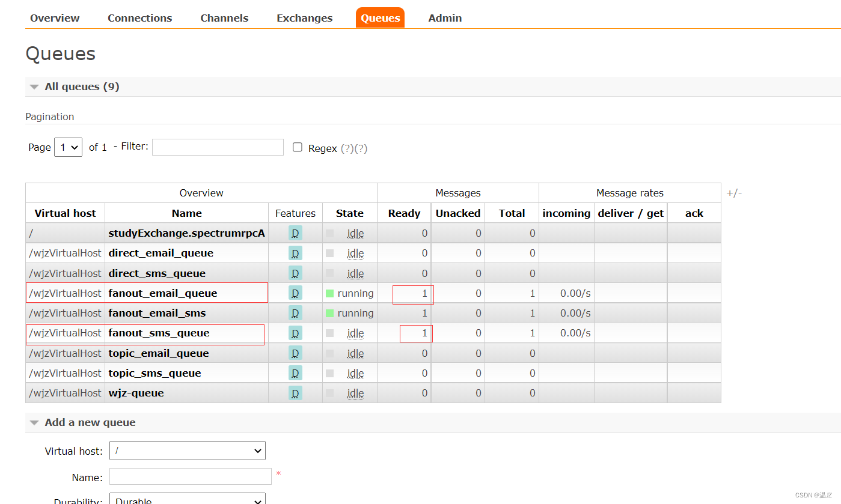Sort by deliver / get rate
841x504 pixels.
click(631, 213)
